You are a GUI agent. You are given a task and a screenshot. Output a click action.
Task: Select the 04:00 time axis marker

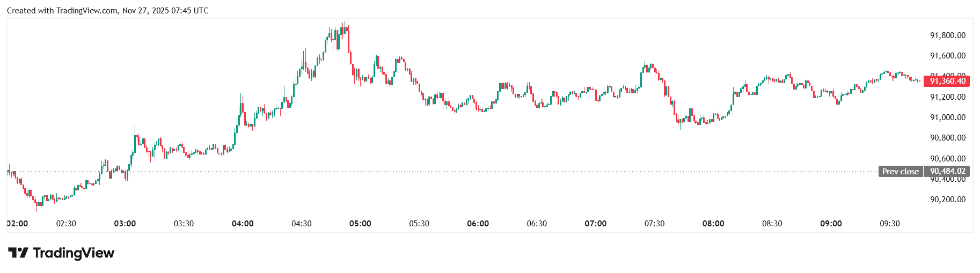coord(243,224)
